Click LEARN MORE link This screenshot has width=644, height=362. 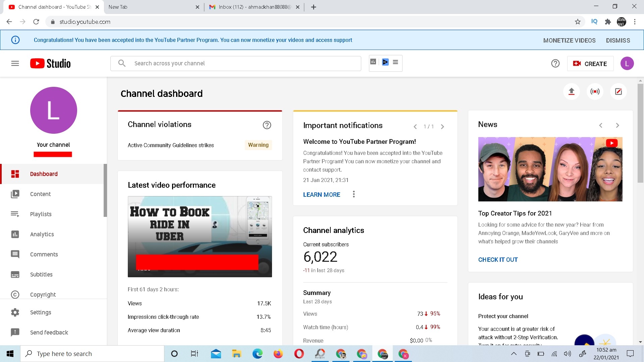[321, 194]
